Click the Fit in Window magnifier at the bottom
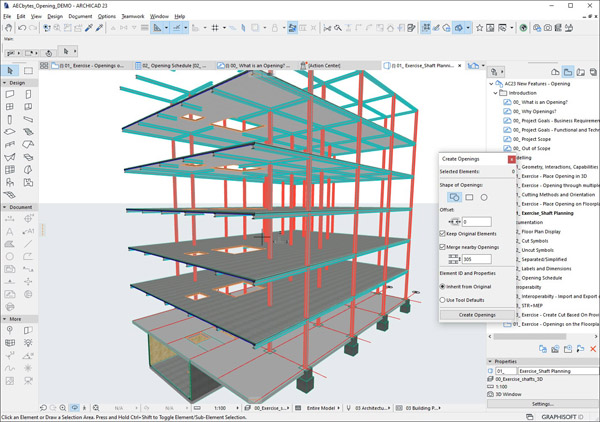600x422 pixels. pyautogui.click(x=96, y=408)
